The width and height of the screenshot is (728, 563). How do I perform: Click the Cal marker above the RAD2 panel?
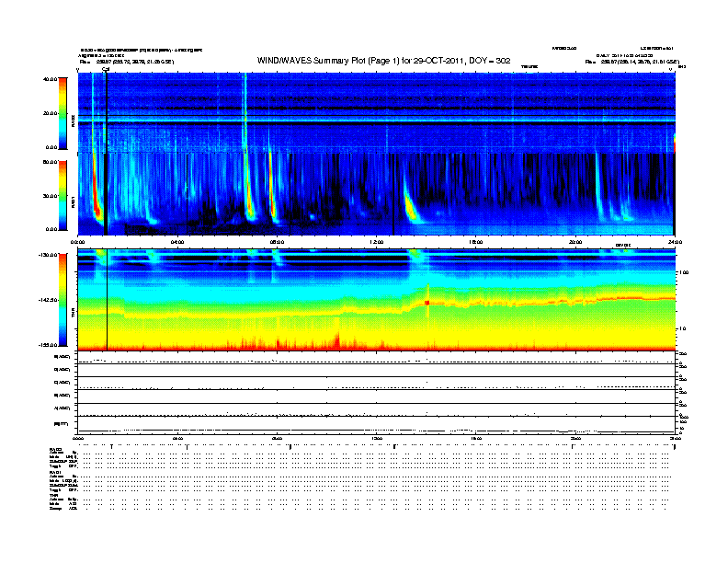[x=106, y=70]
